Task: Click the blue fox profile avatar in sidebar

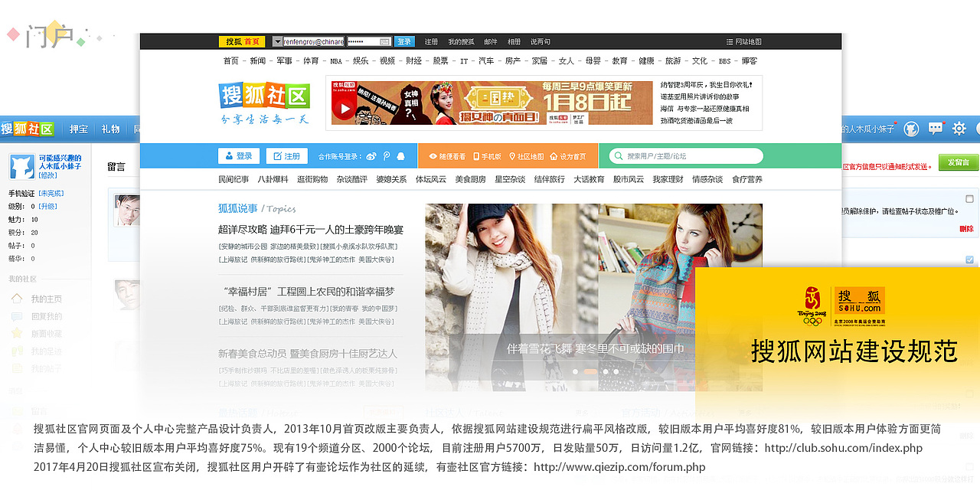Action: [21, 167]
